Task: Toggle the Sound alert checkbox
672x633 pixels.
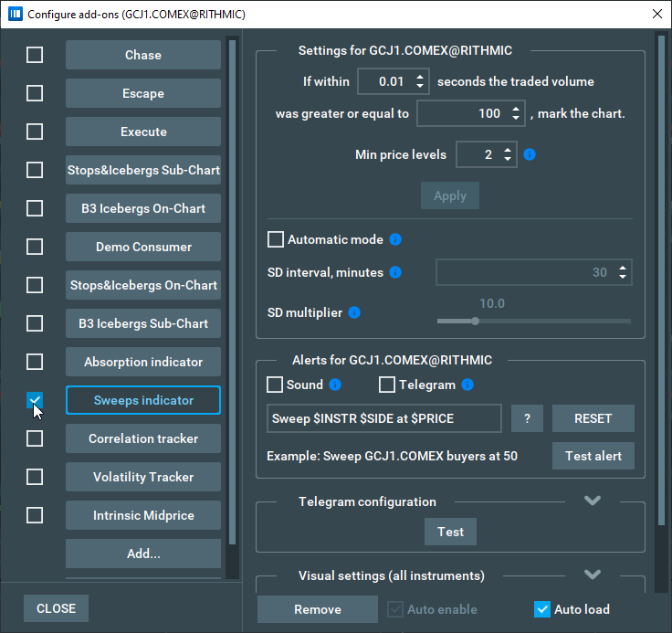Action: (x=275, y=385)
